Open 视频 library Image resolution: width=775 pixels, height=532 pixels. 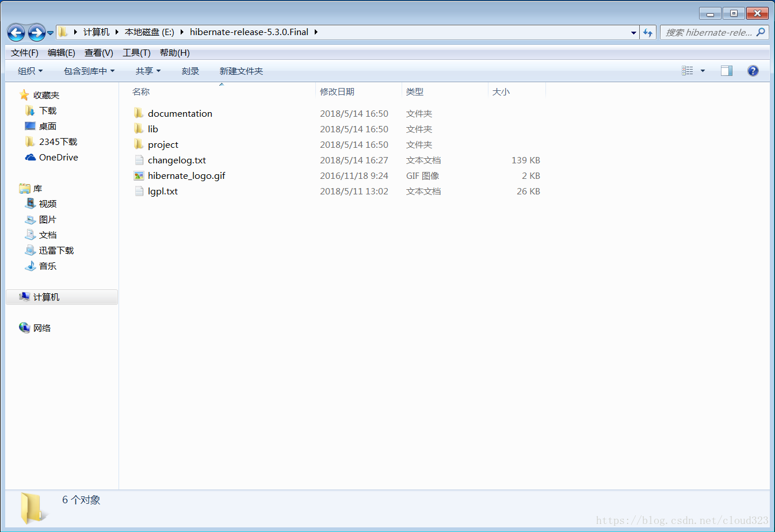(x=48, y=204)
